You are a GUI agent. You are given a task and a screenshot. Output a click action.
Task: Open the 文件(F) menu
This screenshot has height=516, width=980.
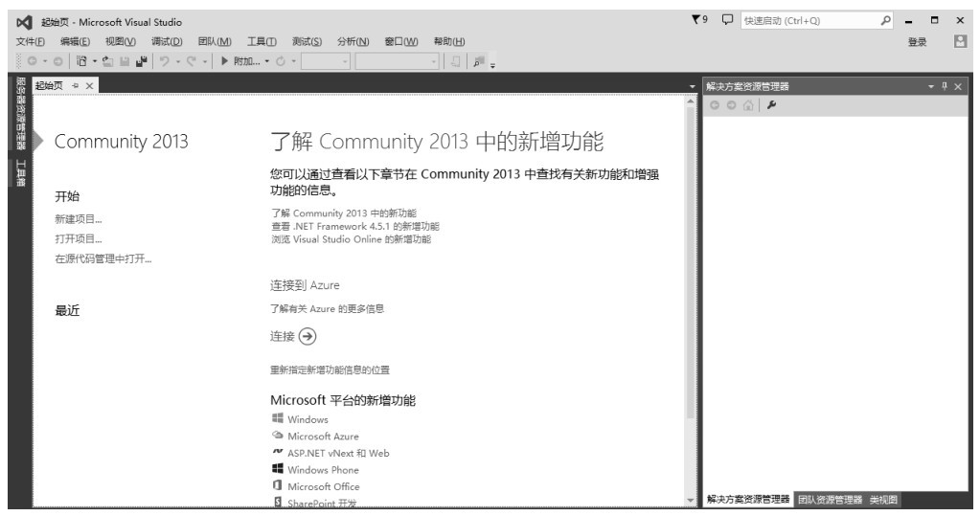tap(31, 42)
